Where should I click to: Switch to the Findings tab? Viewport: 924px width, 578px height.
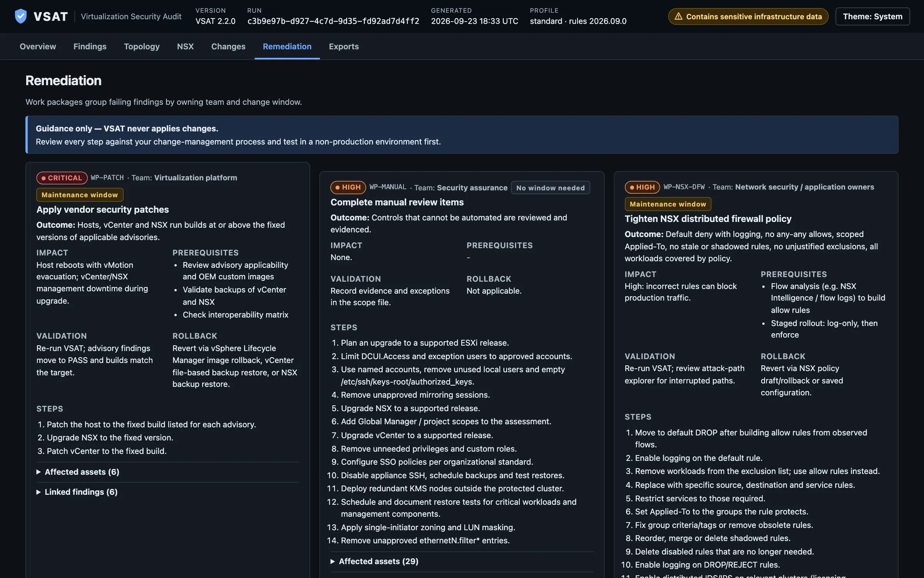click(x=90, y=46)
